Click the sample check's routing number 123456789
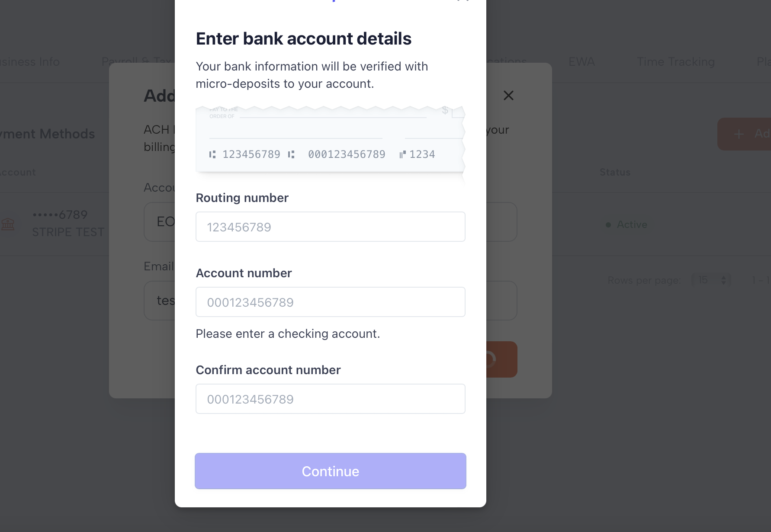Viewport: 771px width, 532px height. tap(251, 154)
